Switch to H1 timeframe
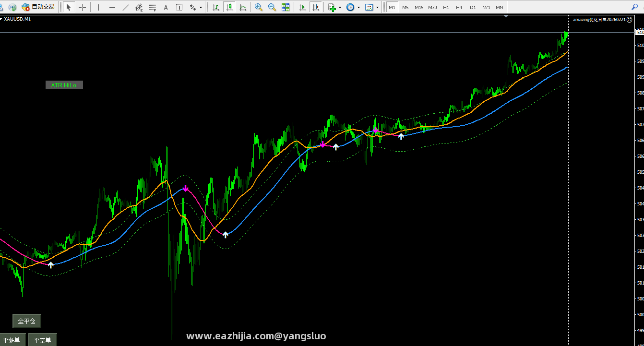Screen dimensions: 644x346 [446, 7]
